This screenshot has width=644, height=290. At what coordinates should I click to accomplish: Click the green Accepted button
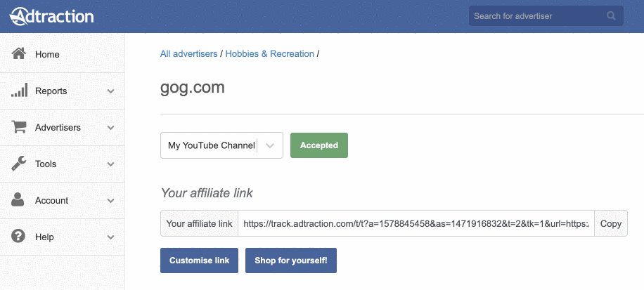(x=319, y=145)
